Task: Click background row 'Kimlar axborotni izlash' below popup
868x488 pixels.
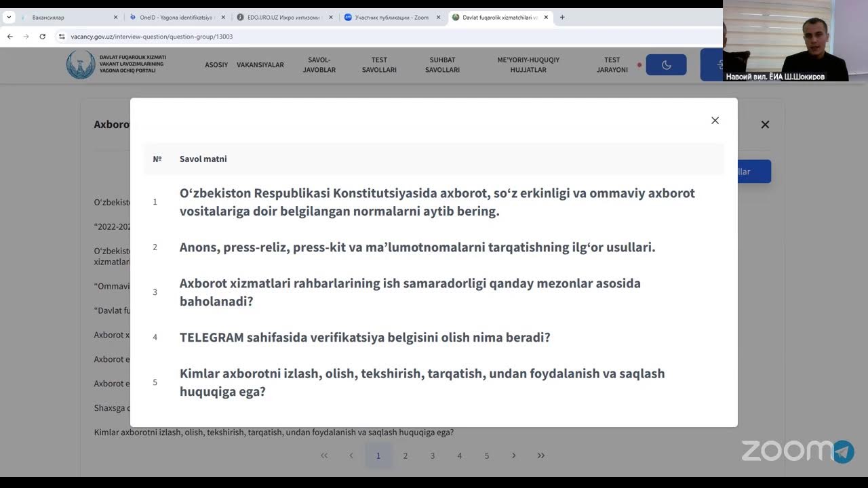Action: (274, 432)
